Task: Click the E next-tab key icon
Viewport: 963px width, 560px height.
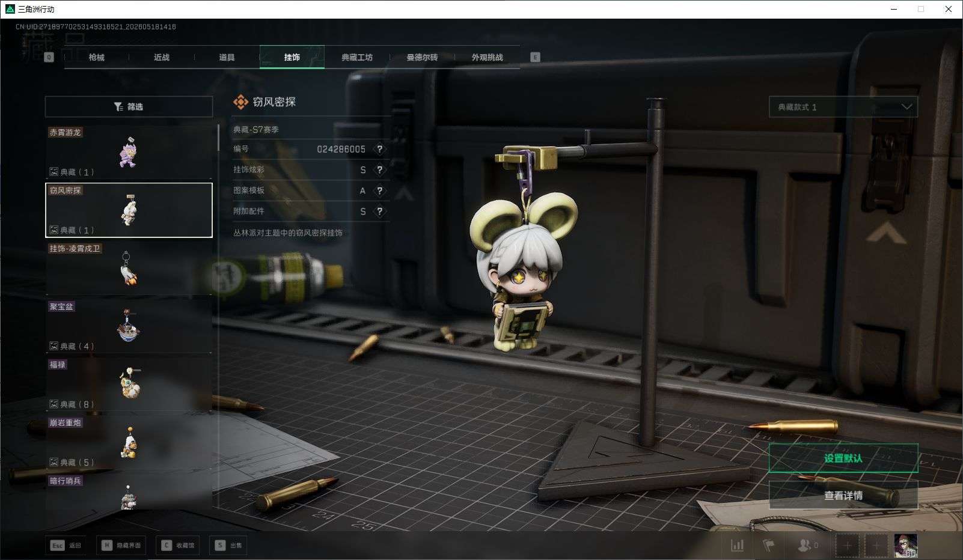Action: coord(535,57)
